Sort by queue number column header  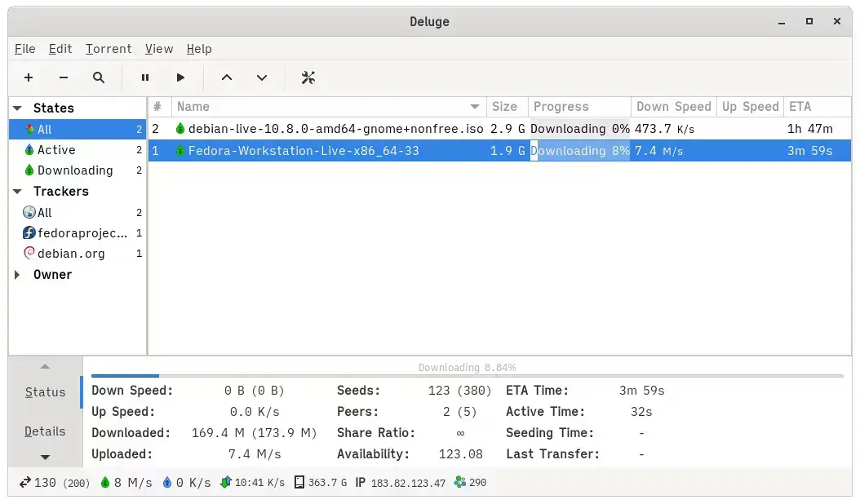pos(160,106)
